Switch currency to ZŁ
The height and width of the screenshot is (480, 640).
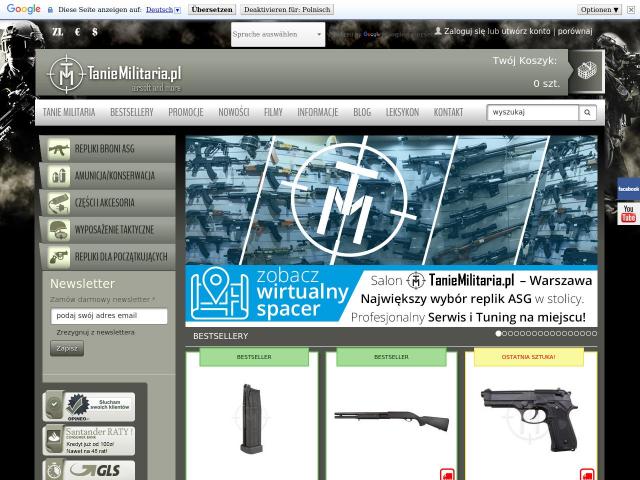(x=58, y=31)
